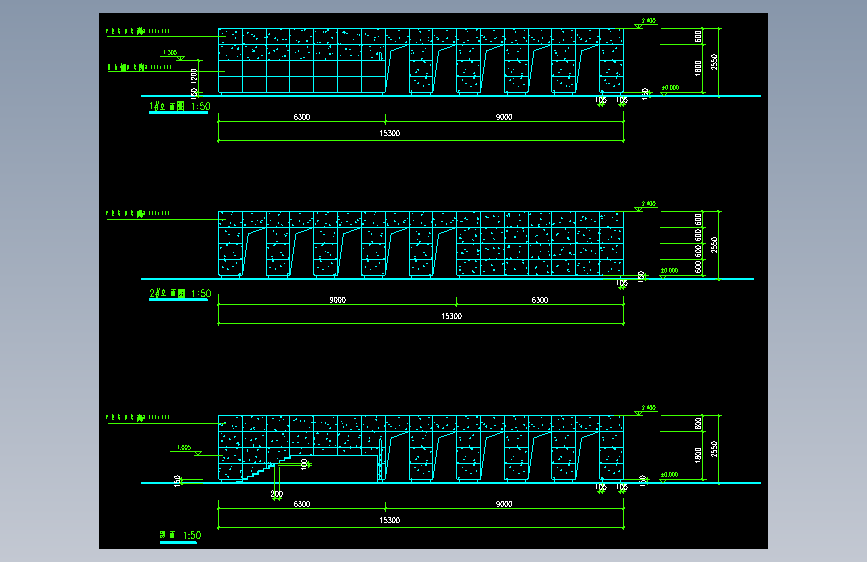Select the left-side level marker in section drawing
The image size is (867, 562).
point(188,449)
